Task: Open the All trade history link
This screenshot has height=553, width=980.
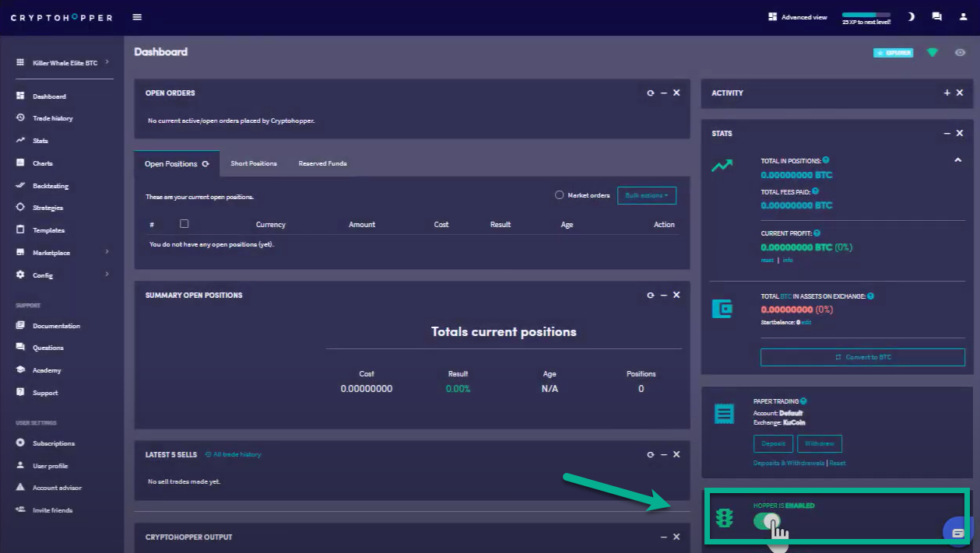Action: coord(237,454)
